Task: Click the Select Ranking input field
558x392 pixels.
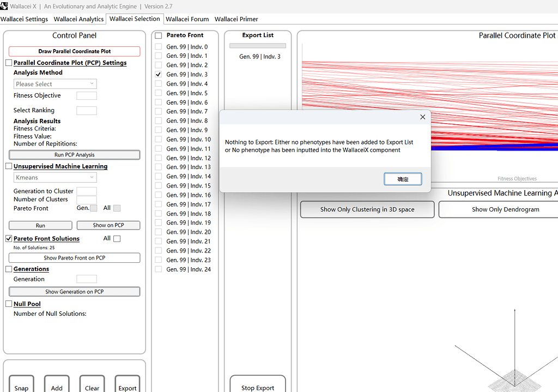Action: tap(87, 110)
